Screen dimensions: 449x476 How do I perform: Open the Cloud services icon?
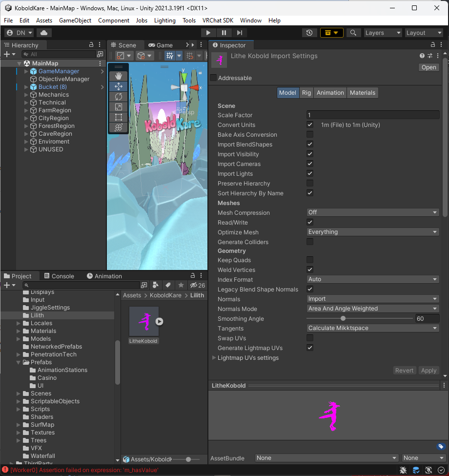click(44, 33)
